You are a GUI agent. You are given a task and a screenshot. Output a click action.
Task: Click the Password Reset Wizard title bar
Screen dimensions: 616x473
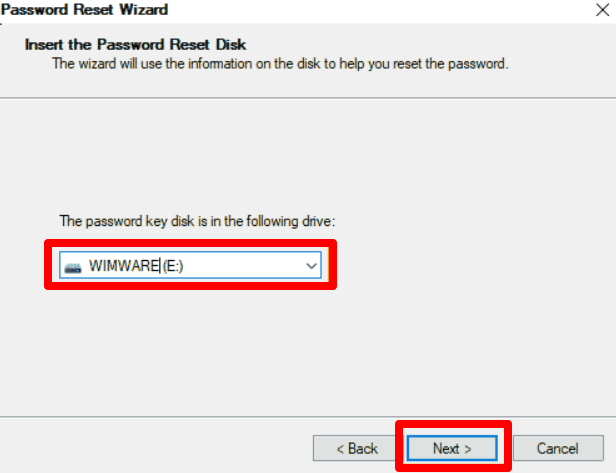(x=250, y=9)
